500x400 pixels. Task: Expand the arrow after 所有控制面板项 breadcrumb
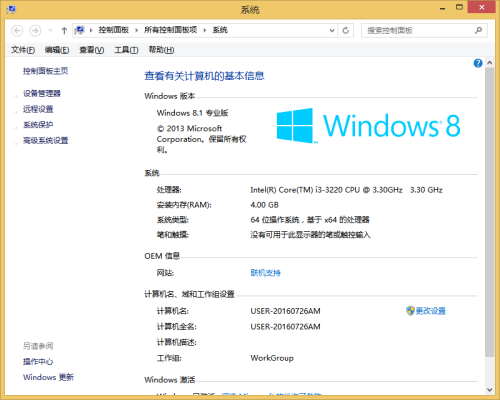(x=205, y=31)
